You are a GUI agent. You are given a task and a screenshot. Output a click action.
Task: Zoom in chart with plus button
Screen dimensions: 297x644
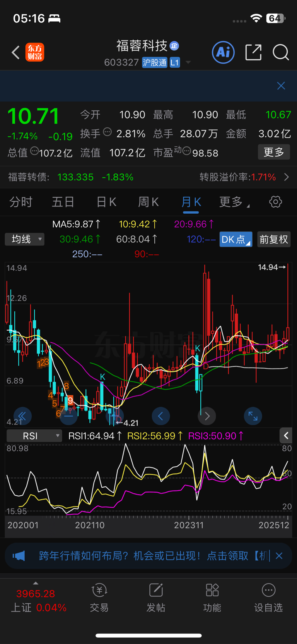point(115,416)
